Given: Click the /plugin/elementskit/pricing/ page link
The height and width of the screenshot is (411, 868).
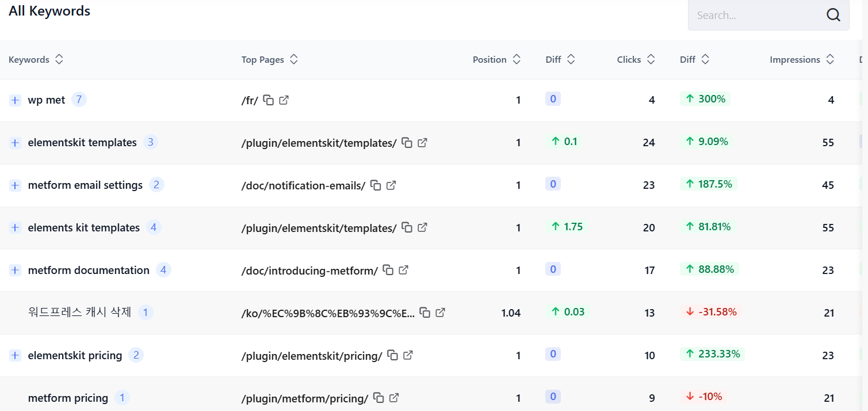Looking at the screenshot, I should [312, 356].
